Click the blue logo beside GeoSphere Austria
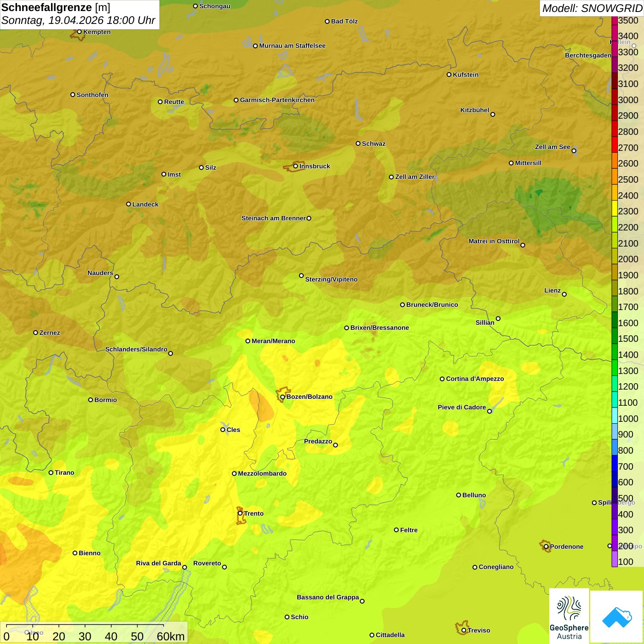 [x=617, y=617]
